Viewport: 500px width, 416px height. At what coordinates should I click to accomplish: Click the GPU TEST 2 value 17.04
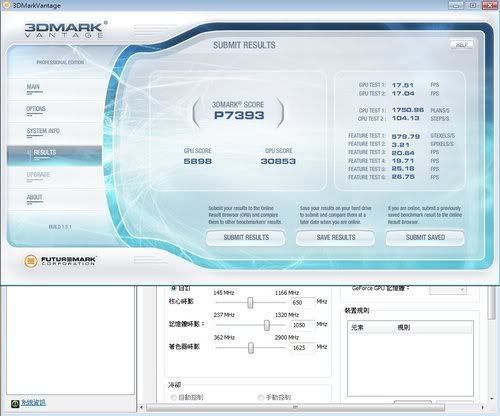tap(403, 94)
